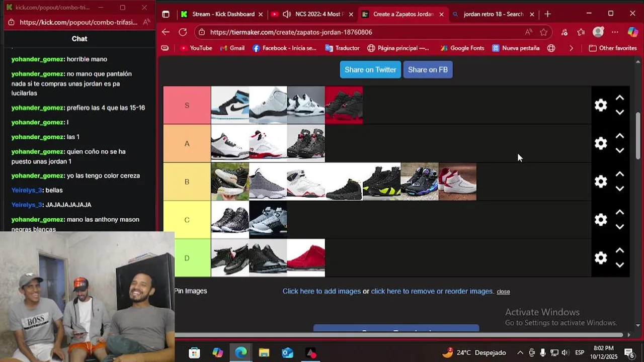
Task: Open the tab actions menu icon
Action: (166, 14)
